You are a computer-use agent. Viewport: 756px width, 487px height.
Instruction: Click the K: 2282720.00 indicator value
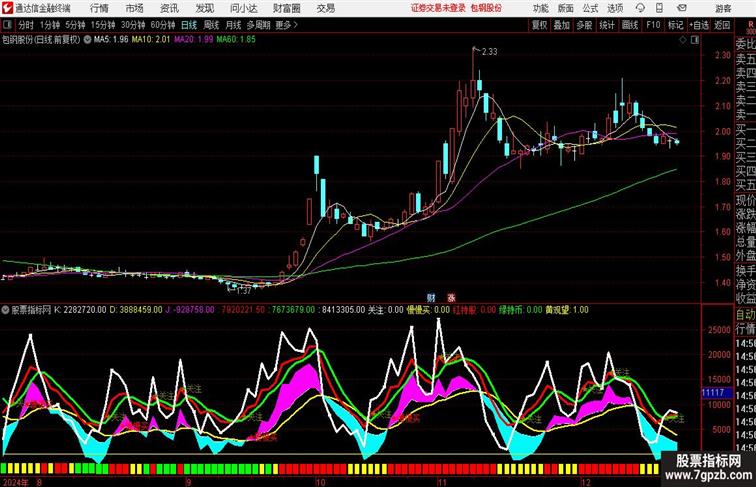80,310
